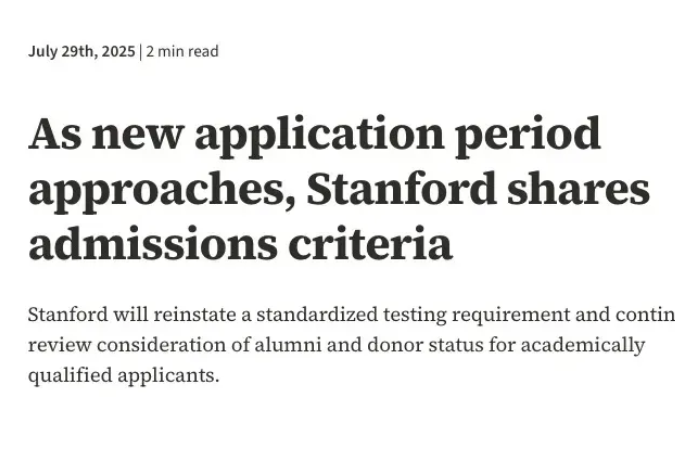Image resolution: width=675 pixels, height=456 pixels.
Task: Click "qualified applicants." at the summary's end
Action: (x=122, y=375)
